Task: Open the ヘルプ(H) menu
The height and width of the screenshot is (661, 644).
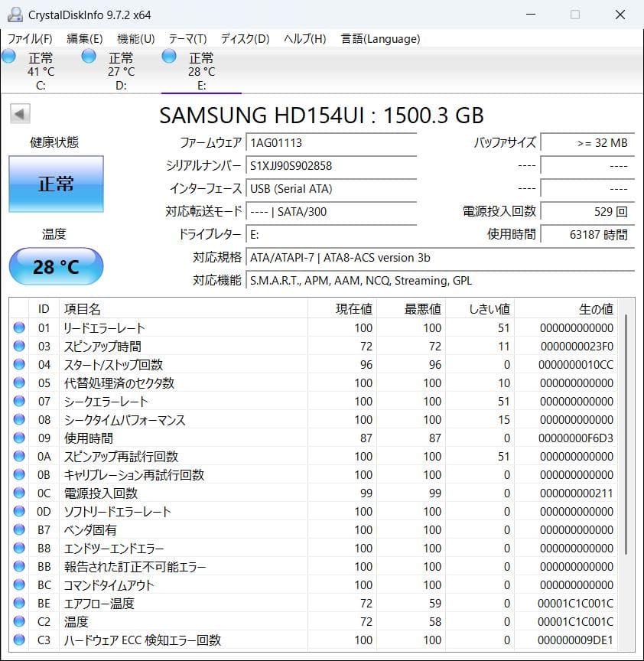Action: pyautogui.click(x=305, y=39)
